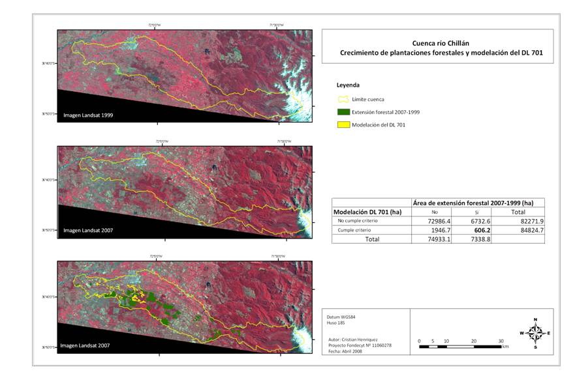Select the Límite cuenca outline symbol in legend
The width and height of the screenshot is (588, 380).
tap(343, 100)
